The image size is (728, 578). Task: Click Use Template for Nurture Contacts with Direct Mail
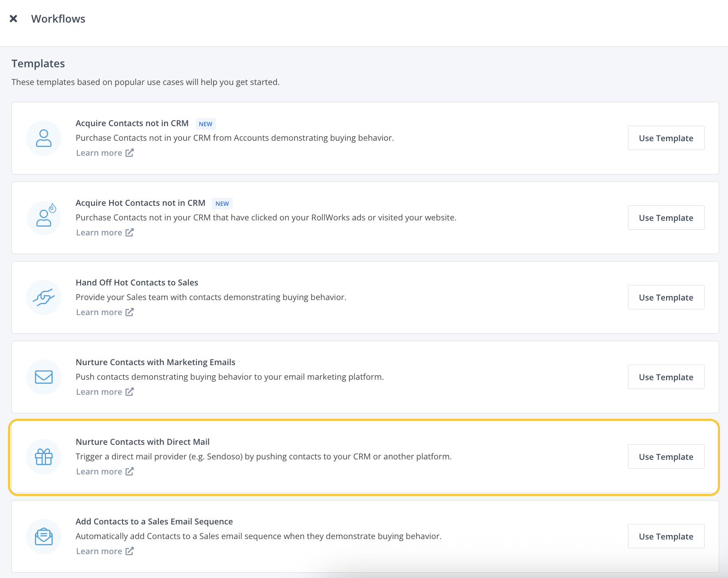coord(666,456)
